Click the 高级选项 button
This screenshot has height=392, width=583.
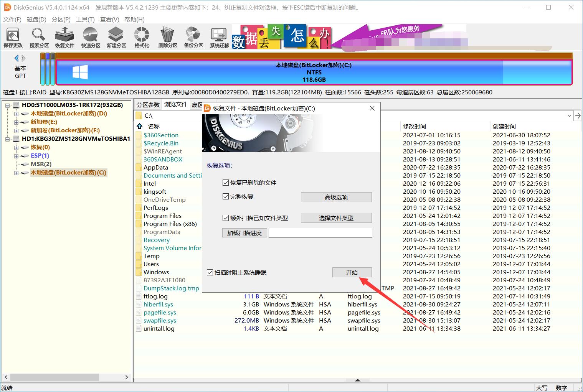click(336, 197)
